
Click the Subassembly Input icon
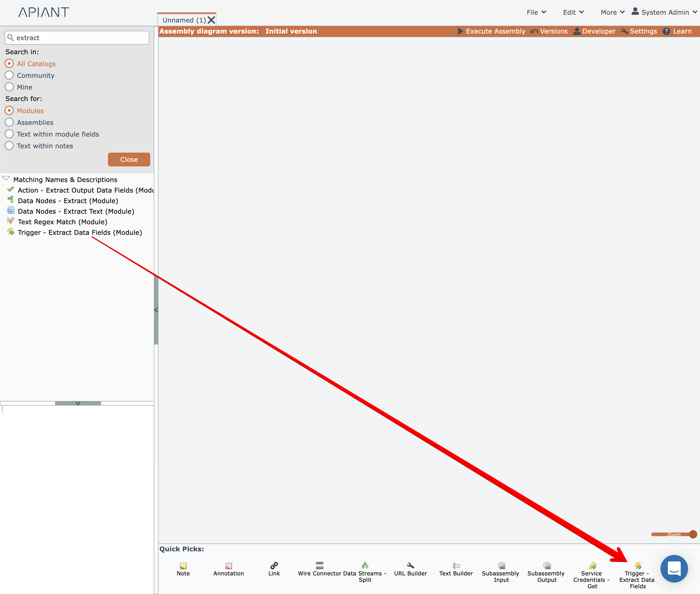tap(501, 565)
